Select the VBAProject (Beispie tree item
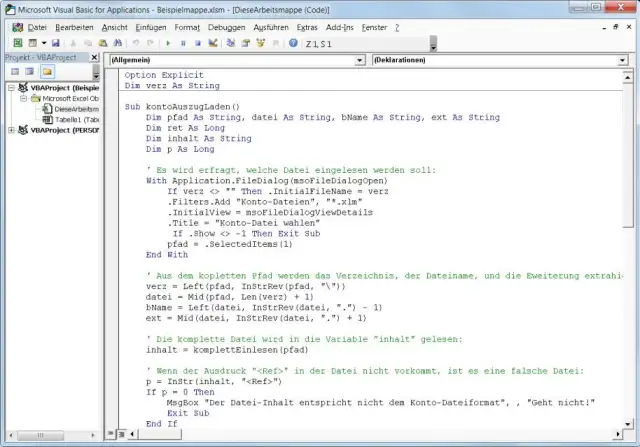640x447 pixels. coord(65,88)
